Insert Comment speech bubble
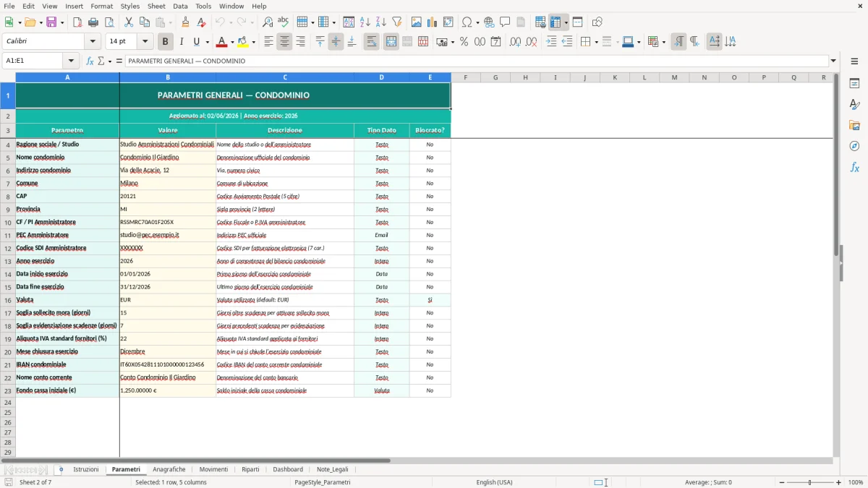868x488 pixels. coord(505,22)
